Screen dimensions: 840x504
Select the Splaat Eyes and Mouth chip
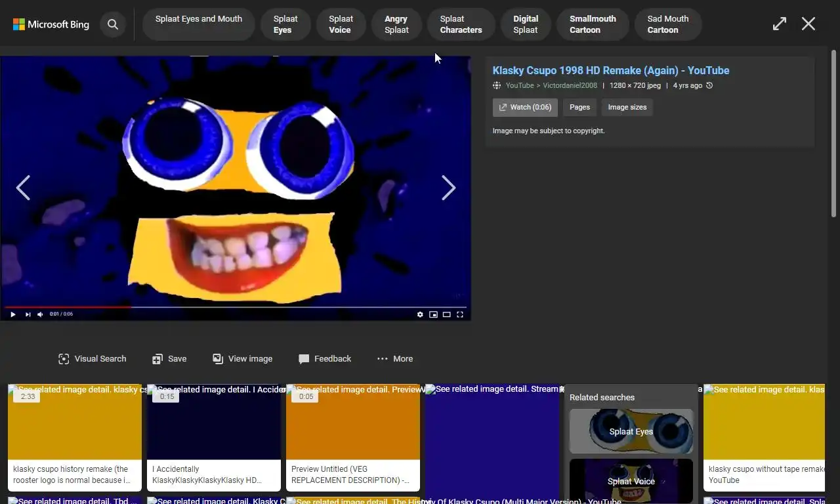(x=199, y=24)
